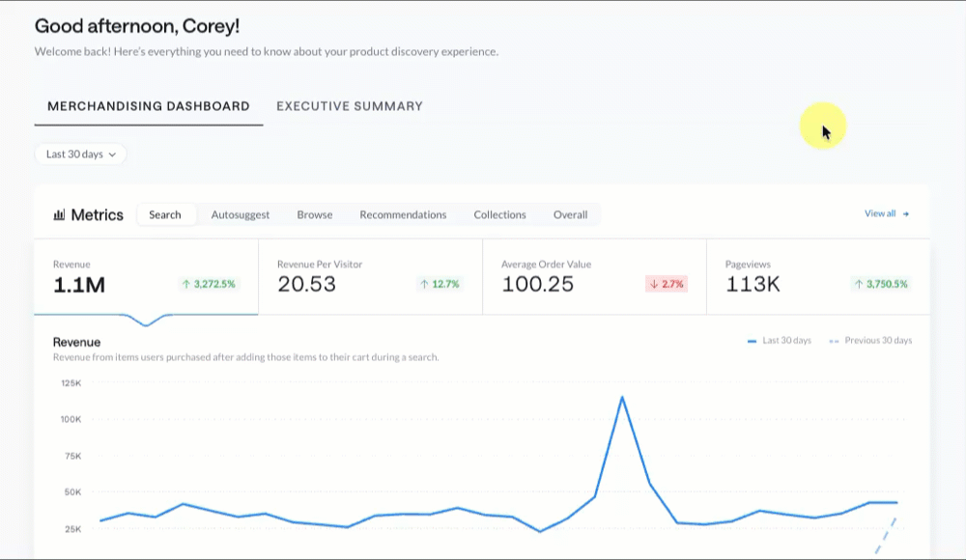966x560 pixels.
Task: Open the Last 30 days date dropdown
Action: click(x=81, y=154)
